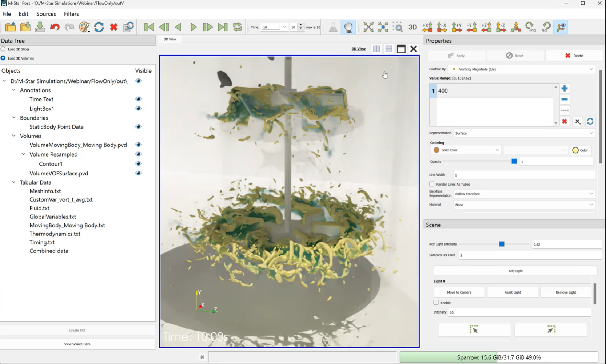Screen dimensions: 606x364
Task: Click the zoom to data converging arrows icon
Action: 383,27
